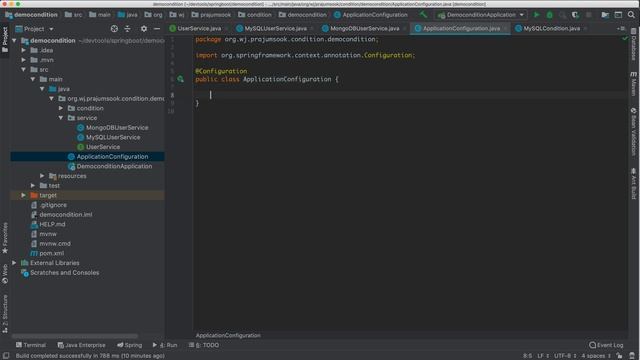Toggle the Project tool window stripe button
This screenshot has height=360, width=640.
pos(5,40)
